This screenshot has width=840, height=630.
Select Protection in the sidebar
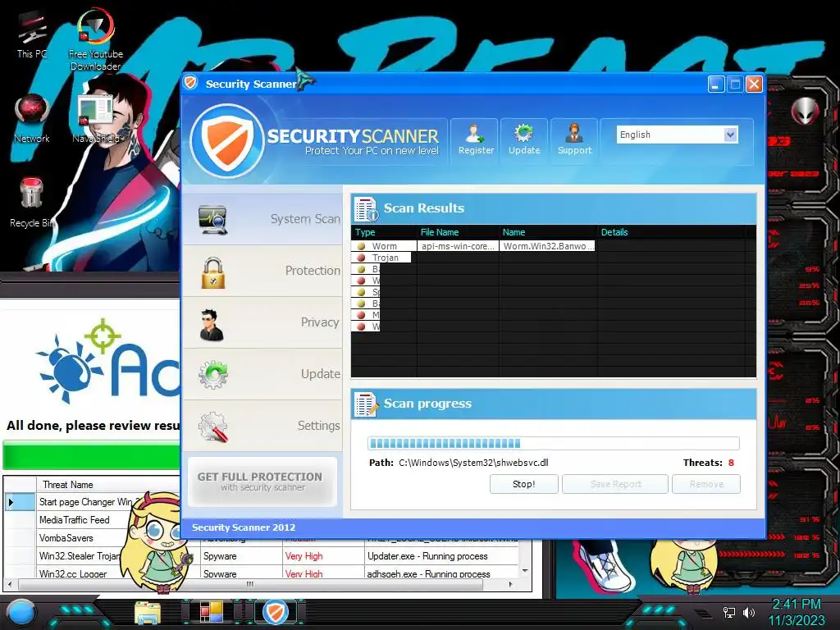(262, 271)
